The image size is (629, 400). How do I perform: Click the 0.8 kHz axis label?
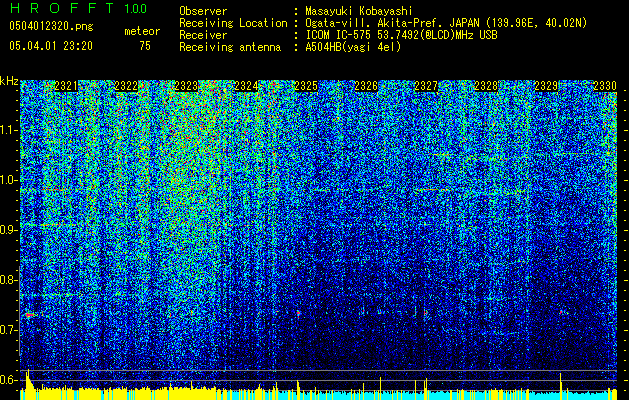(x=8, y=280)
